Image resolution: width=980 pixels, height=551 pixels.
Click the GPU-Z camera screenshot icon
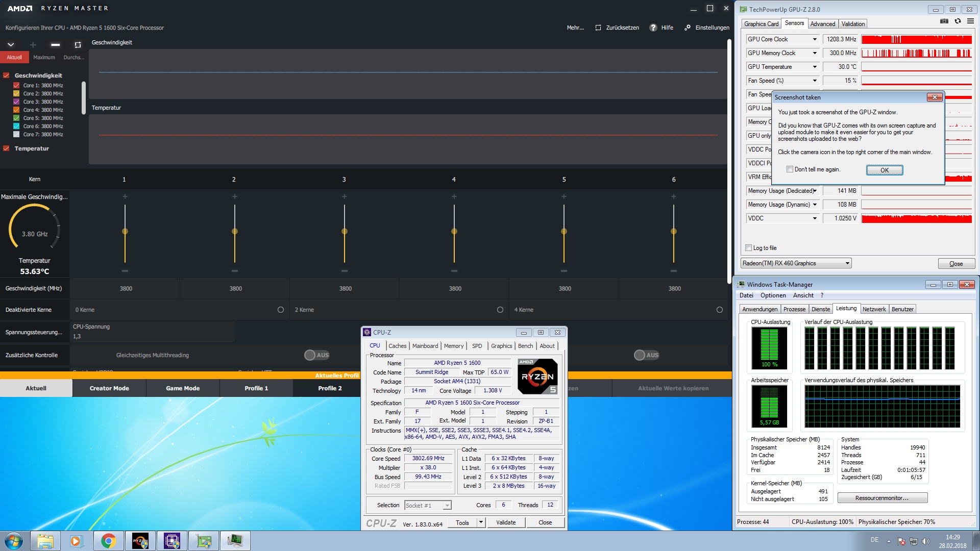pyautogui.click(x=944, y=21)
